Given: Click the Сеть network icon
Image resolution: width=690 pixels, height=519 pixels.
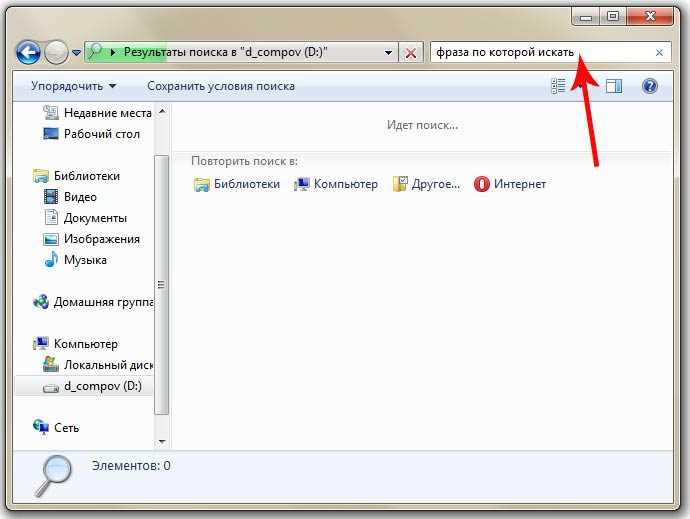Looking at the screenshot, I should 41,427.
